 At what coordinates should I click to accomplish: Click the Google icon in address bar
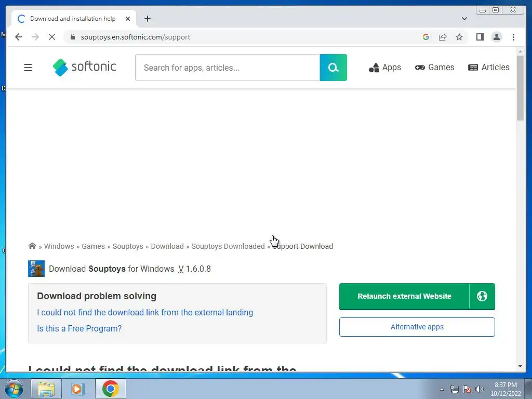tap(426, 37)
